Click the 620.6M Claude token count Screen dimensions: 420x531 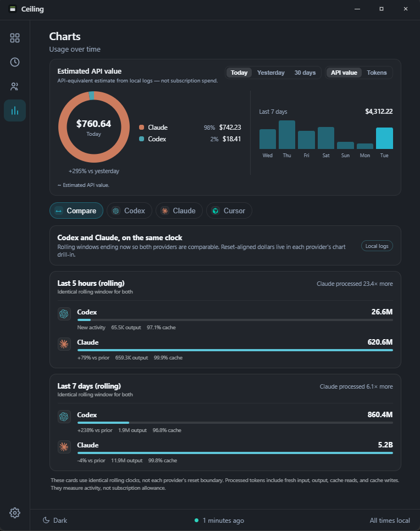380,342
